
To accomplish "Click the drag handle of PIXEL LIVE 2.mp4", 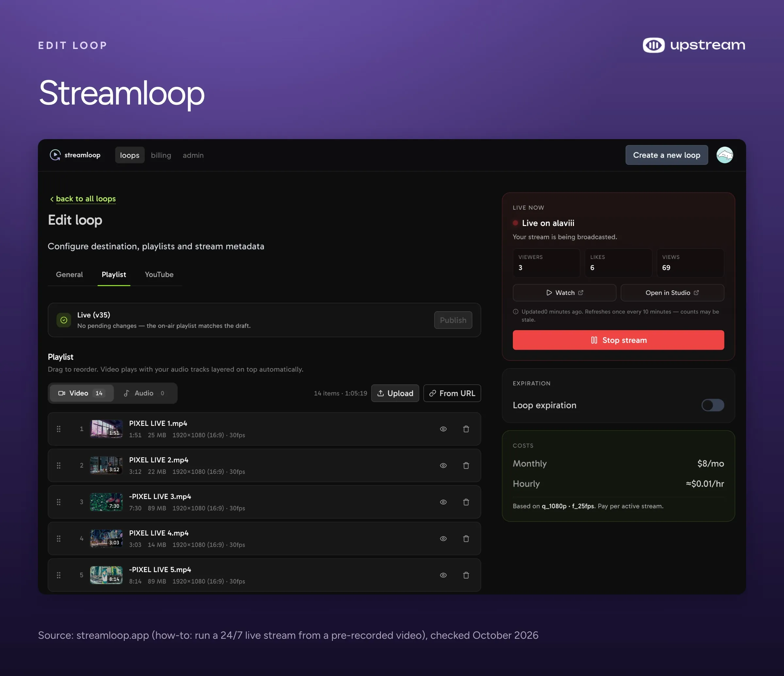I will click(x=59, y=466).
